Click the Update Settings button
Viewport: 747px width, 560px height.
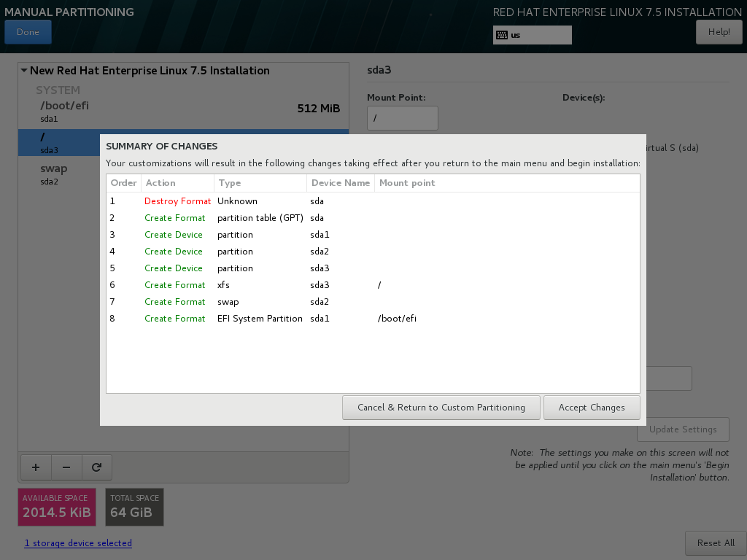click(x=683, y=429)
